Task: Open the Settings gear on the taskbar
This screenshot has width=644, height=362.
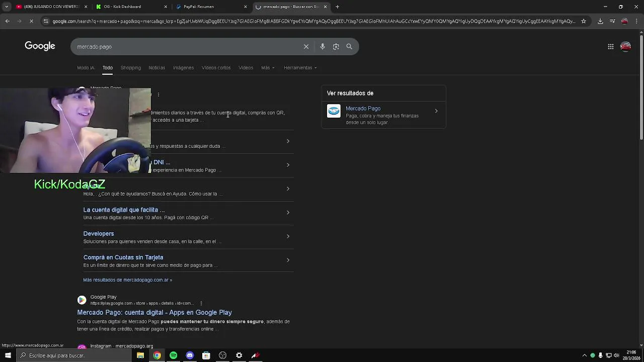Action: pyautogui.click(x=239, y=355)
